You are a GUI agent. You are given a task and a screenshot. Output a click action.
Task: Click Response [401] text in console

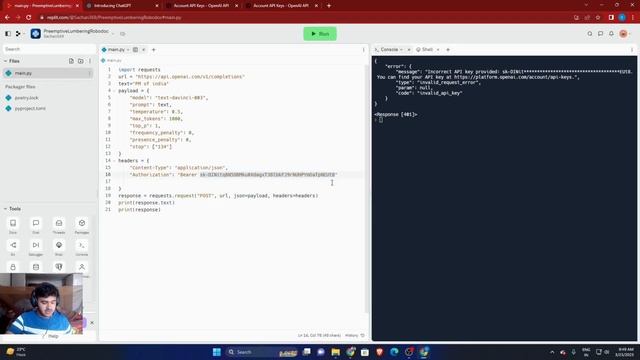click(x=396, y=114)
